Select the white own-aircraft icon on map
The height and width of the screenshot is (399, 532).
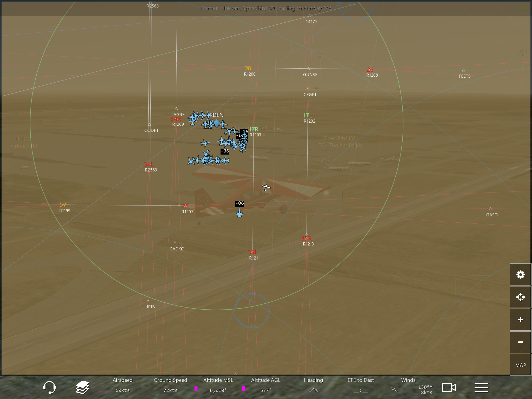pos(266,187)
